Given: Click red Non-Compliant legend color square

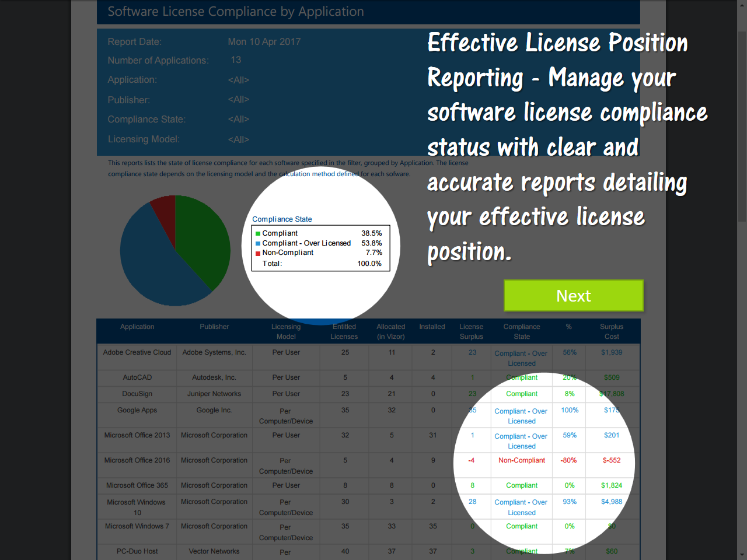Looking at the screenshot, I should click(x=258, y=253).
